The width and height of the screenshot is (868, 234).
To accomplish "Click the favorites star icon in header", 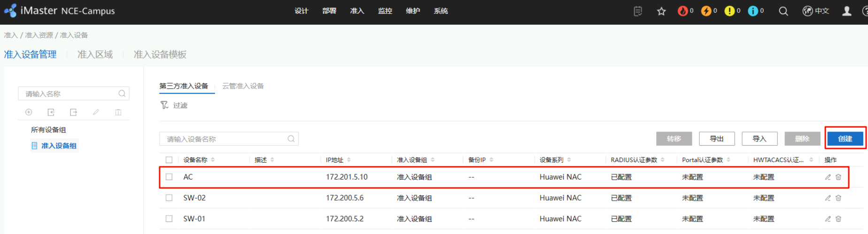I will 661,11.
